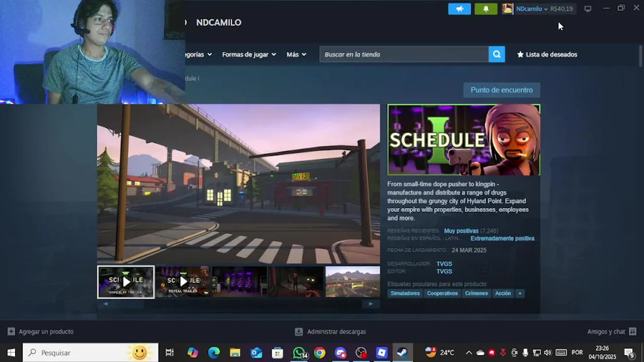Click the right media strip arrow
The height and width of the screenshot is (362, 644).
coord(371,304)
